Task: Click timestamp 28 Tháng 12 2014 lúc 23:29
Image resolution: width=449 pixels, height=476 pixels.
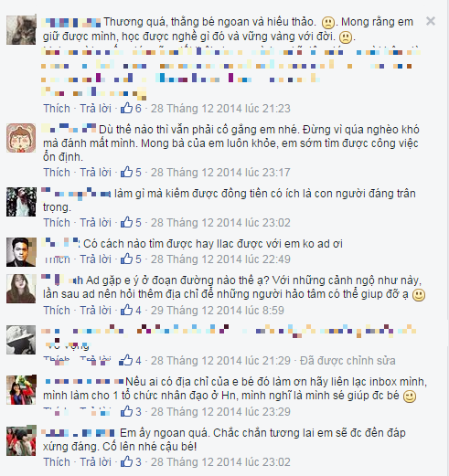Action: [x=220, y=412]
